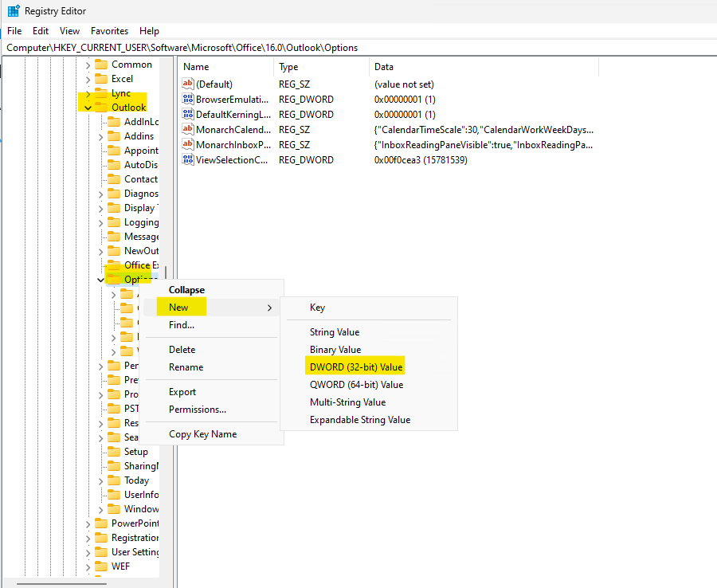The image size is (717, 588).
Task: Click the DefaultKerningL DWORD value icon
Action: [x=188, y=114]
